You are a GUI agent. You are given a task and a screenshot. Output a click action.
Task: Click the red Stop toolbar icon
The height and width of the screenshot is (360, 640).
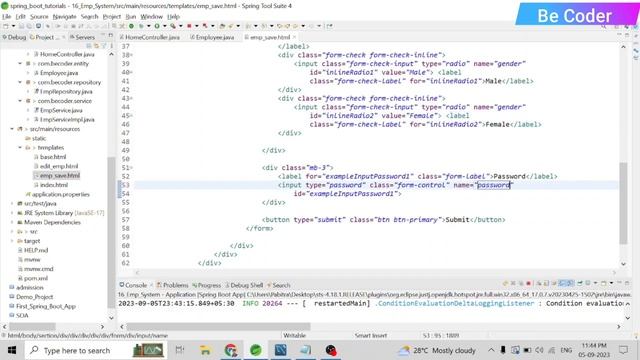tap(189, 26)
